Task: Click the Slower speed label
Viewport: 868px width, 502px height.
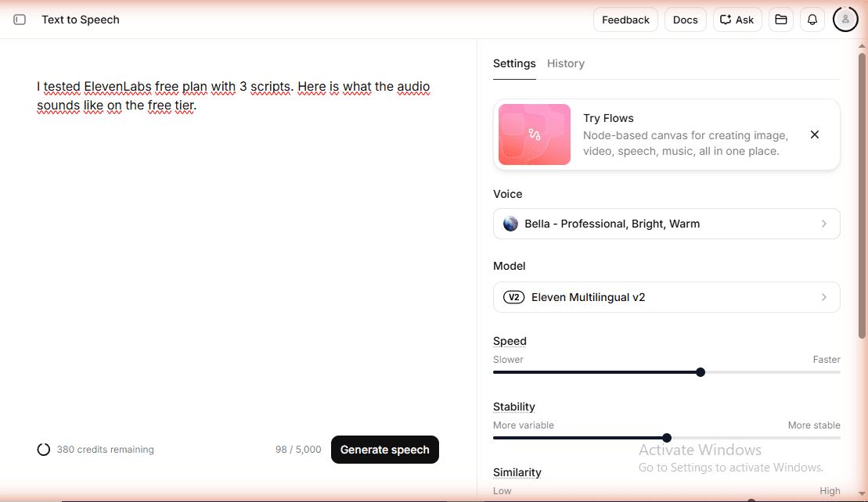Action: tap(508, 360)
